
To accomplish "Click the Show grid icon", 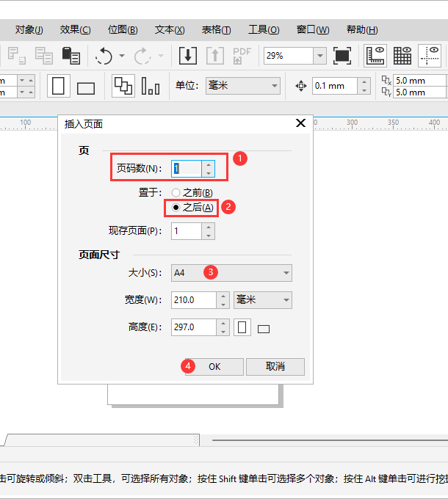I will [402, 56].
